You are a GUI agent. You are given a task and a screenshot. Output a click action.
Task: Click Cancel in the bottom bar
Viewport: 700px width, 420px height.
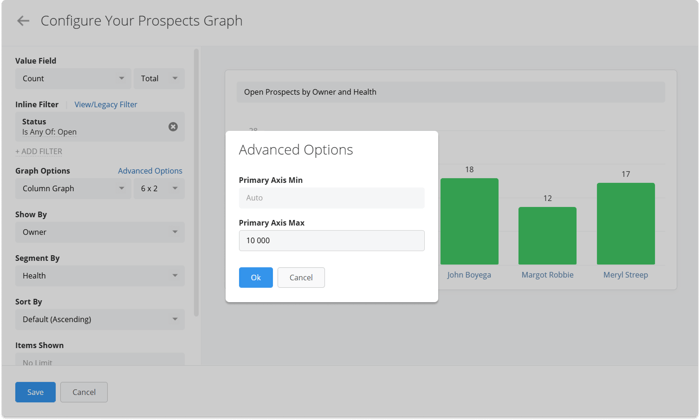[x=84, y=392]
